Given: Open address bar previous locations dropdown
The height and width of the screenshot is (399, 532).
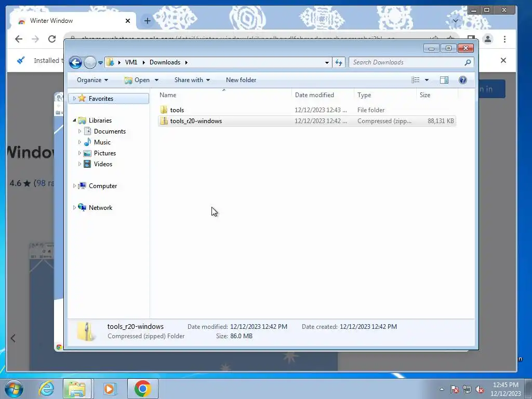Looking at the screenshot, I should (327, 62).
